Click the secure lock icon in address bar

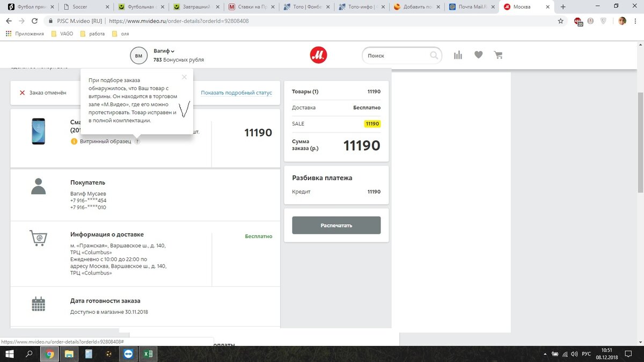50,21
